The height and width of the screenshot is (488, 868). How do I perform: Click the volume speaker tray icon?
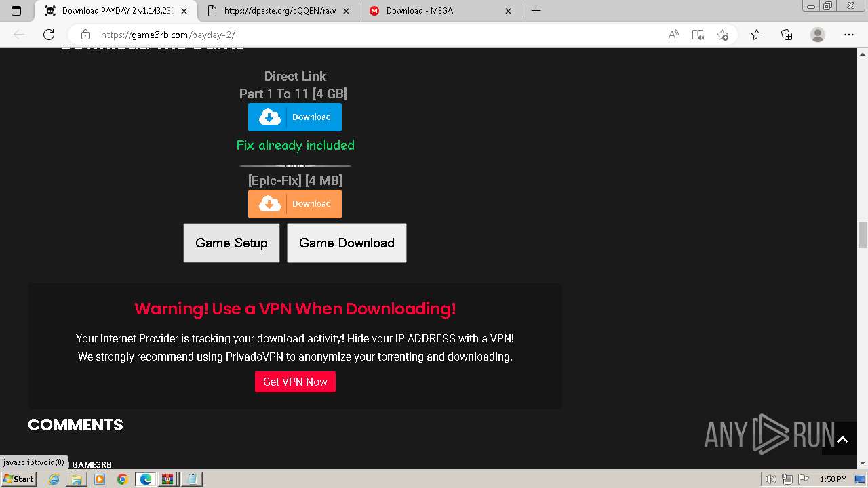[771, 479]
